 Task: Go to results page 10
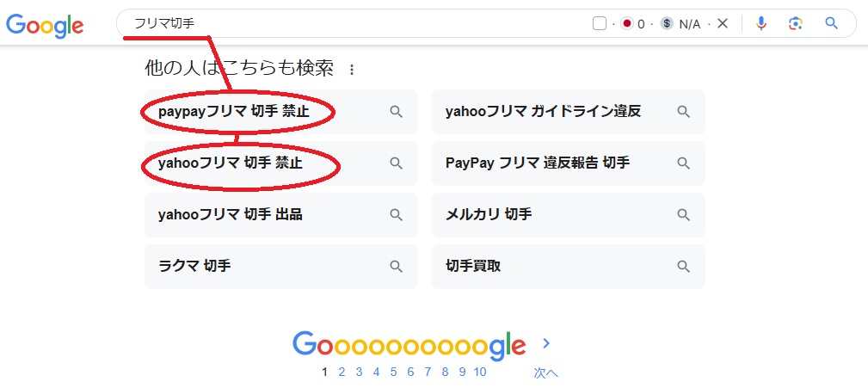pos(480,372)
